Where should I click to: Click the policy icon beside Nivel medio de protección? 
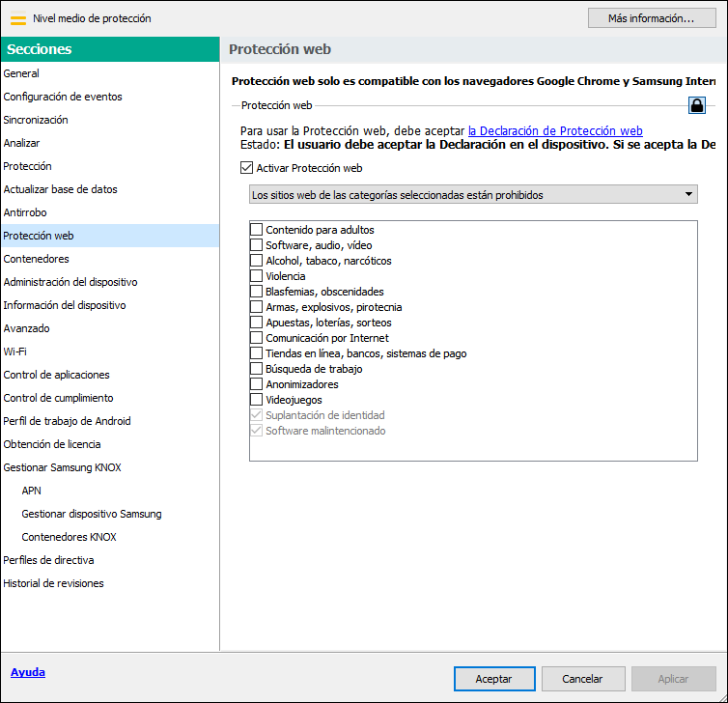click(17, 18)
